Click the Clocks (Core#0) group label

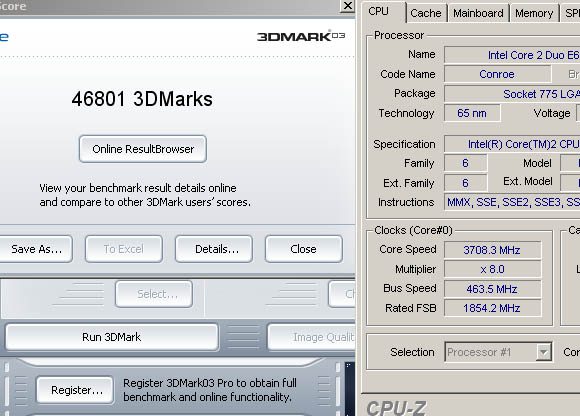pos(413,230)
